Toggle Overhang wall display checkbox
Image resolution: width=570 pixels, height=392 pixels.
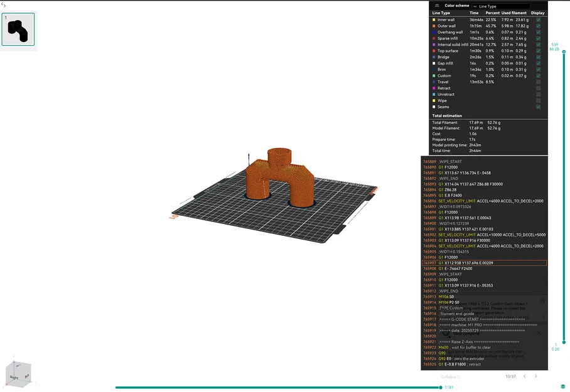pyautogui.click(x=539, y=32)
